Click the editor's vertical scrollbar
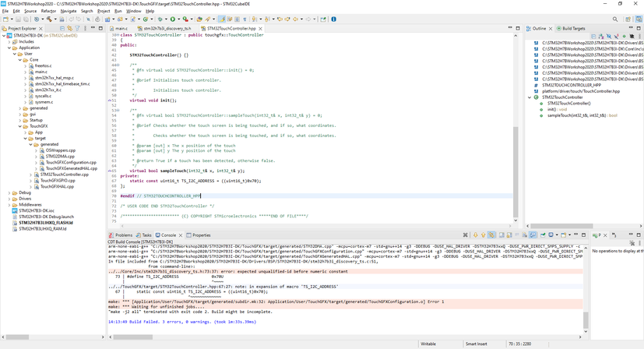Viewport: 644px width, 349px height. [x=516, y=173]
